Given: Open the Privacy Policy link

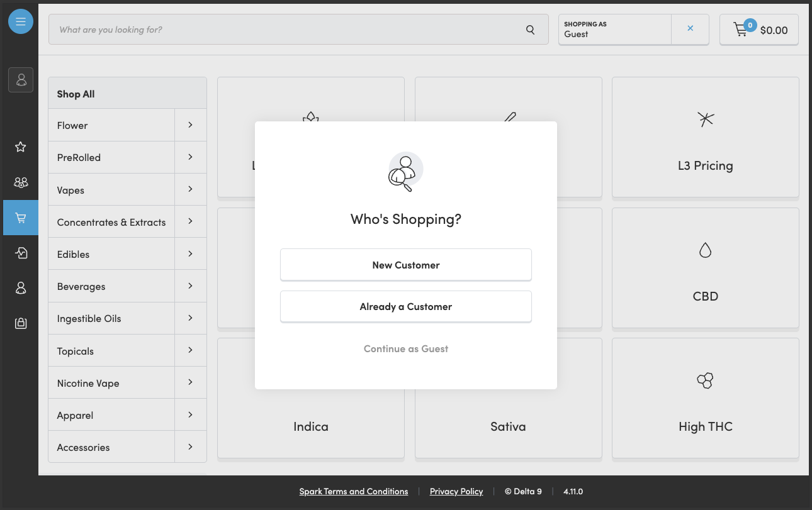Looking at the screenshot, I should 456,491.
